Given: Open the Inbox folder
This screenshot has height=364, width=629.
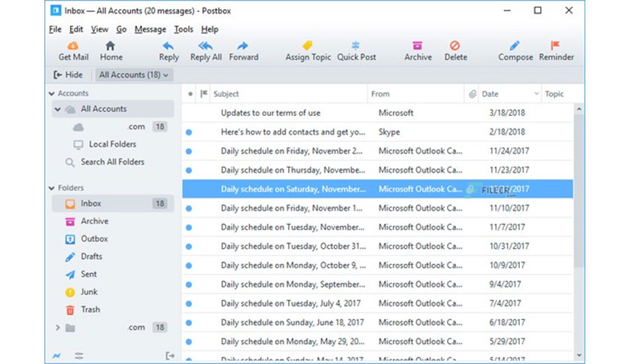Looking at the screenshot, I should click(113, 204).
